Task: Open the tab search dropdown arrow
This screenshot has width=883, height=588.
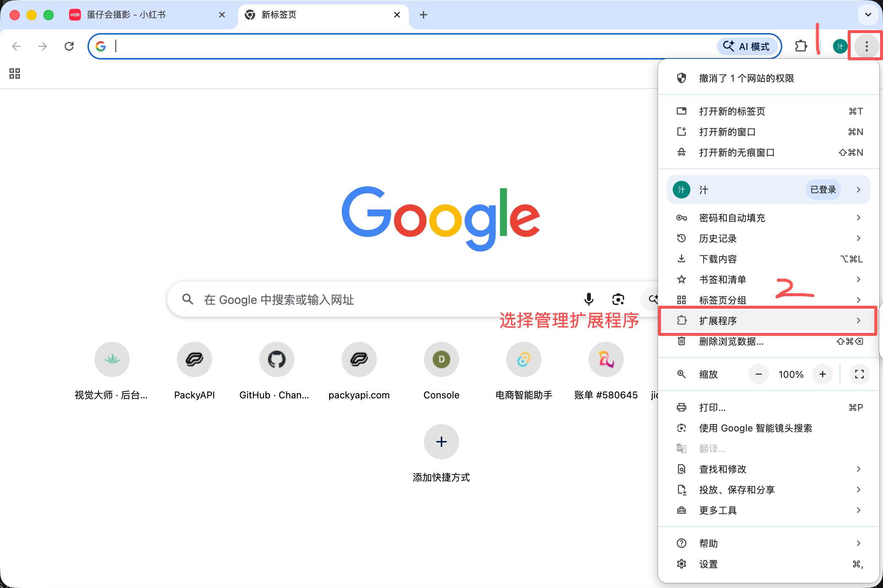Action: (868, 15)
